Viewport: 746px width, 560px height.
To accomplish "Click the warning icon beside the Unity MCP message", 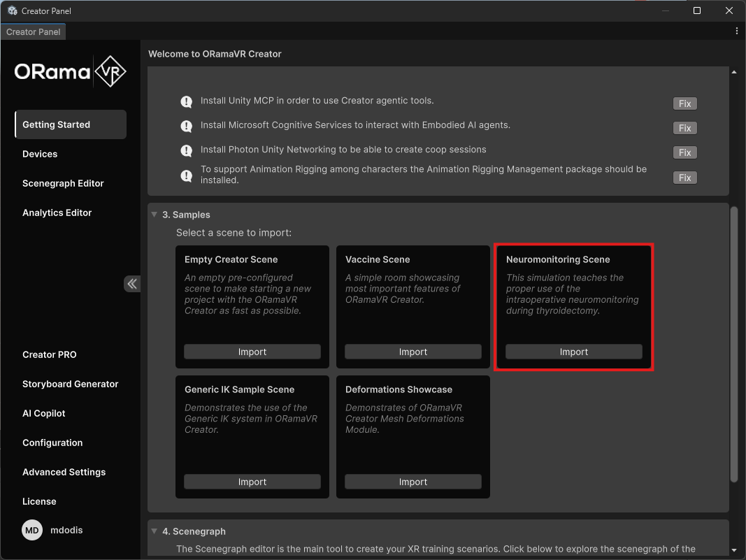I will coord(187,101).
